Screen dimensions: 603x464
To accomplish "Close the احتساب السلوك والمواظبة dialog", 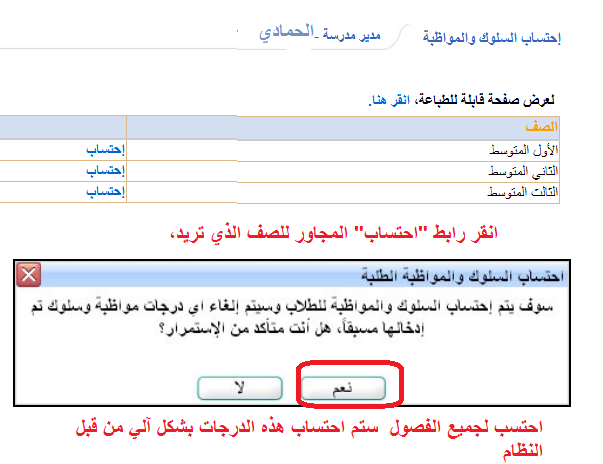I will coord(28,275).
